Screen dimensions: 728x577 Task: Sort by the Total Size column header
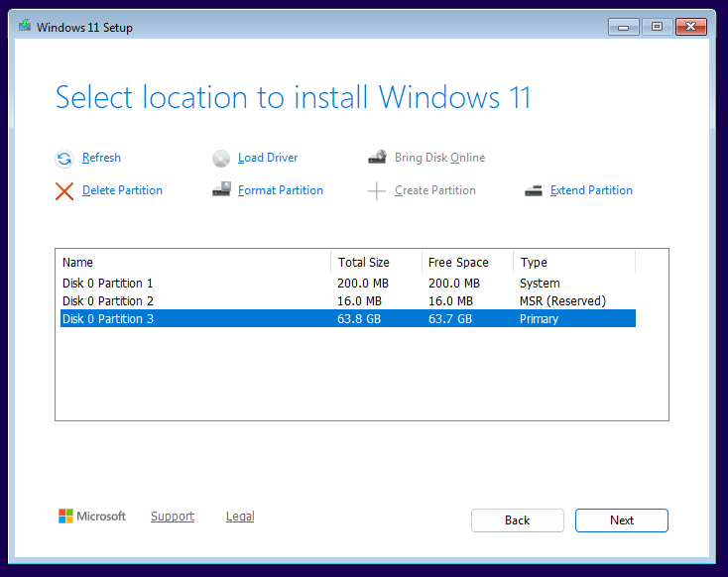pos(377,263)
